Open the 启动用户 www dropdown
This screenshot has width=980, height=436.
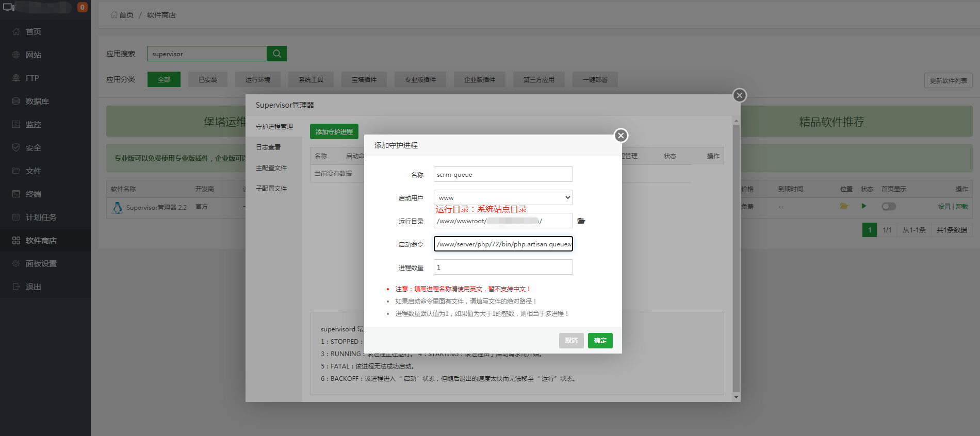503,197
